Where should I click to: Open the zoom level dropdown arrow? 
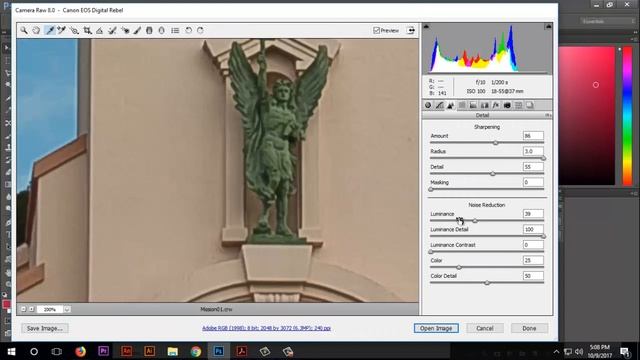(x=67, y=309)
